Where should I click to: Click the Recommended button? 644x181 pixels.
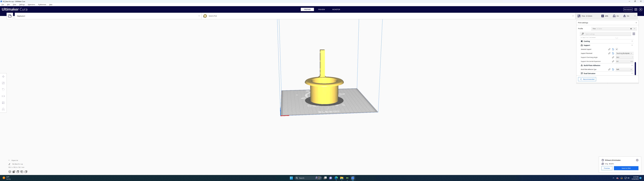coord(587,79)
